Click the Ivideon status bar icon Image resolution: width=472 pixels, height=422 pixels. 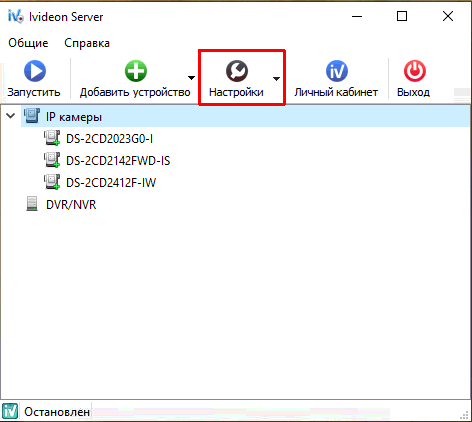10,411
